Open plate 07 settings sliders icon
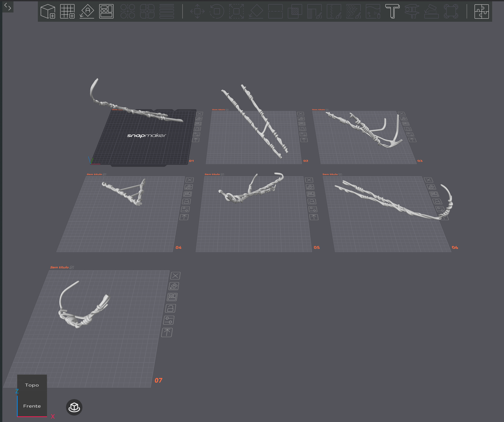 [169, 320]
